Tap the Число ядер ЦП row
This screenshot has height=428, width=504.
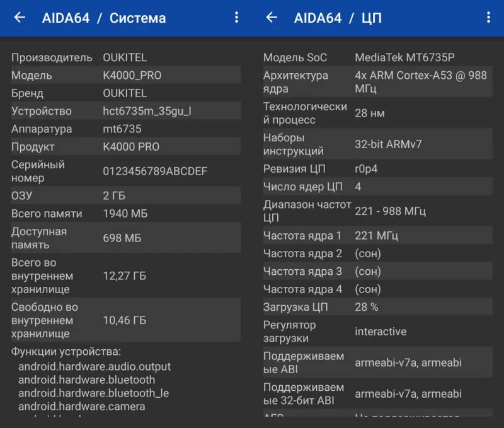[x=377, y=187]
